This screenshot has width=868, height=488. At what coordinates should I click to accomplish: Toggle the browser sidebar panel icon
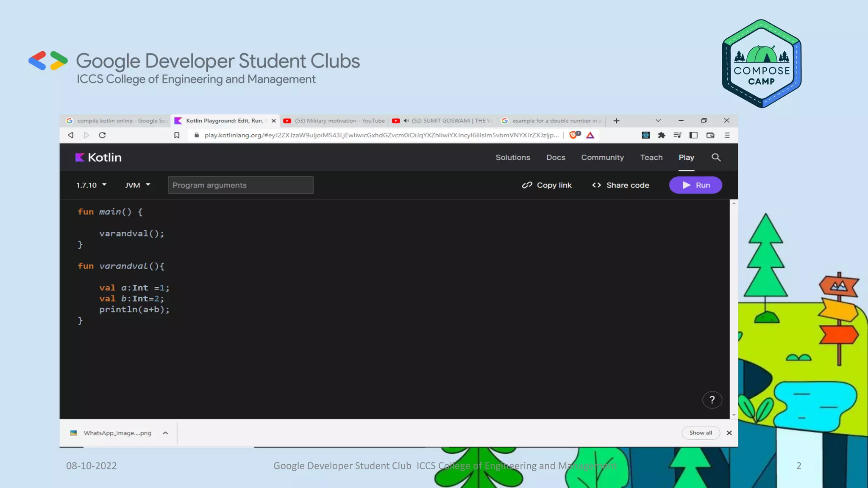[693, 135]
